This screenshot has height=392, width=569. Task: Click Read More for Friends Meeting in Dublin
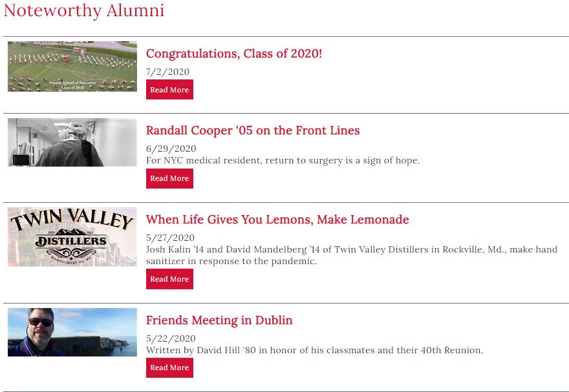tap(169, 367)
